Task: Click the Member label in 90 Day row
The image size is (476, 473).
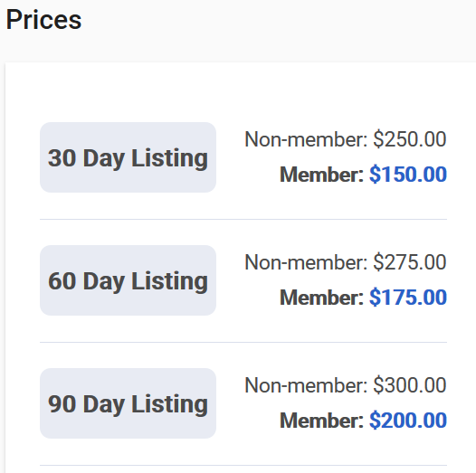Action: (x=322, y=421)
